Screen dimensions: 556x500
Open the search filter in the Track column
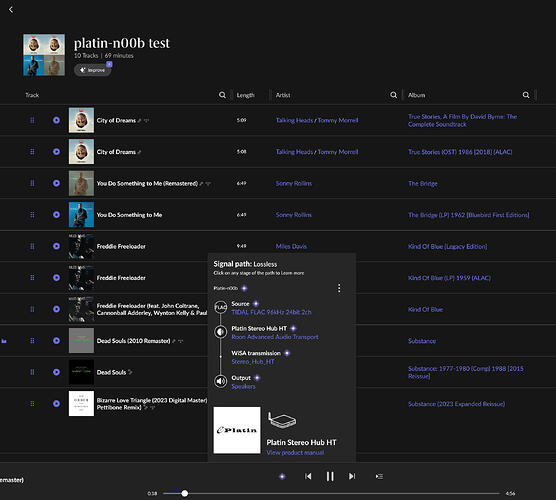222,95
